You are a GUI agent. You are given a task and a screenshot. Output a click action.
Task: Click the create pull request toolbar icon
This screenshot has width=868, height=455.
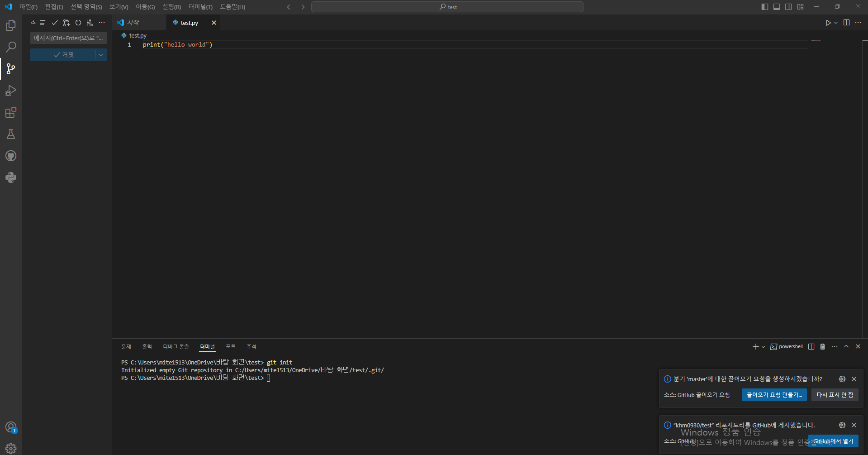coord(66,23)
